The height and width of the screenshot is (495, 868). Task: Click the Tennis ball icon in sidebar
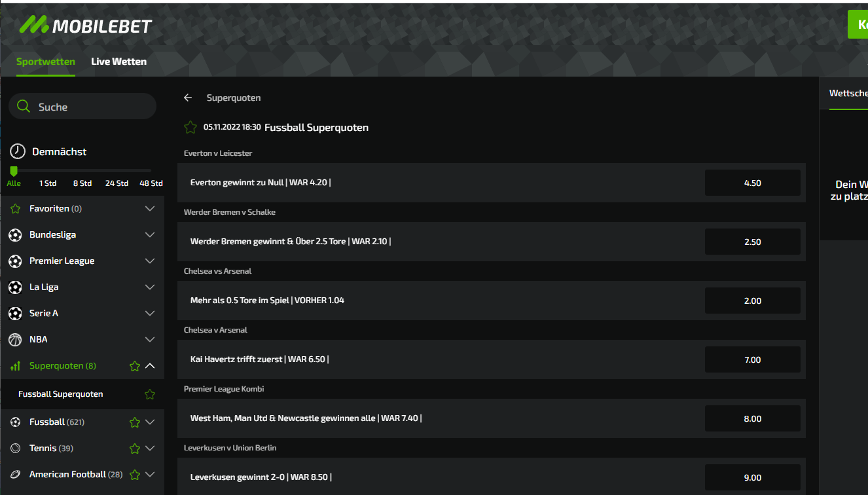15,448
